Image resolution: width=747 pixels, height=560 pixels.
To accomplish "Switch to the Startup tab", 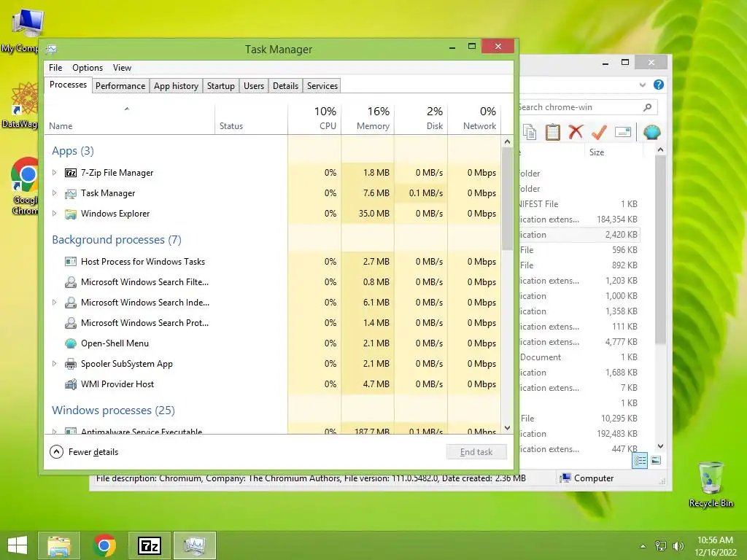I will pyautogui.click(x=220, y=86).
